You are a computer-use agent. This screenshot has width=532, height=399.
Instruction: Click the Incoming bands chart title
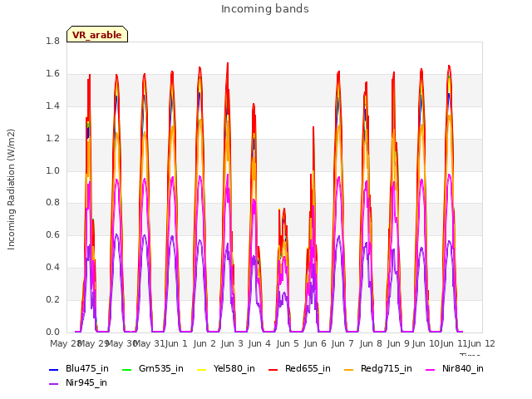click(265, 9)
